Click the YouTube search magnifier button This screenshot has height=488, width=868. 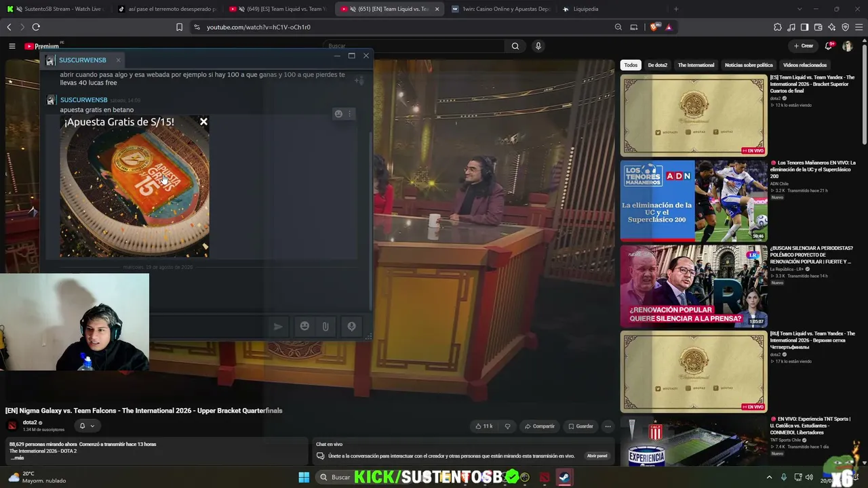(515, 46)
